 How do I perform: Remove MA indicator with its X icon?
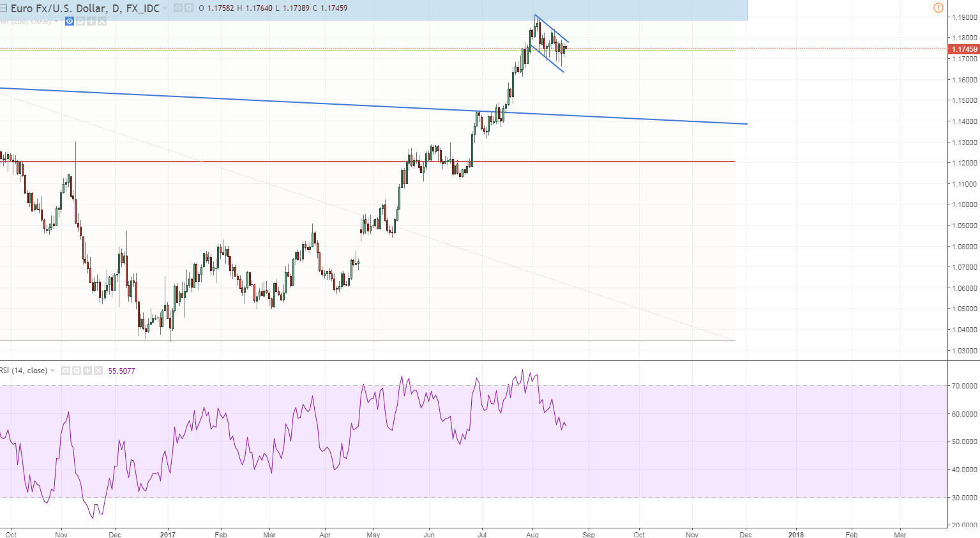(x=102, y=21)
